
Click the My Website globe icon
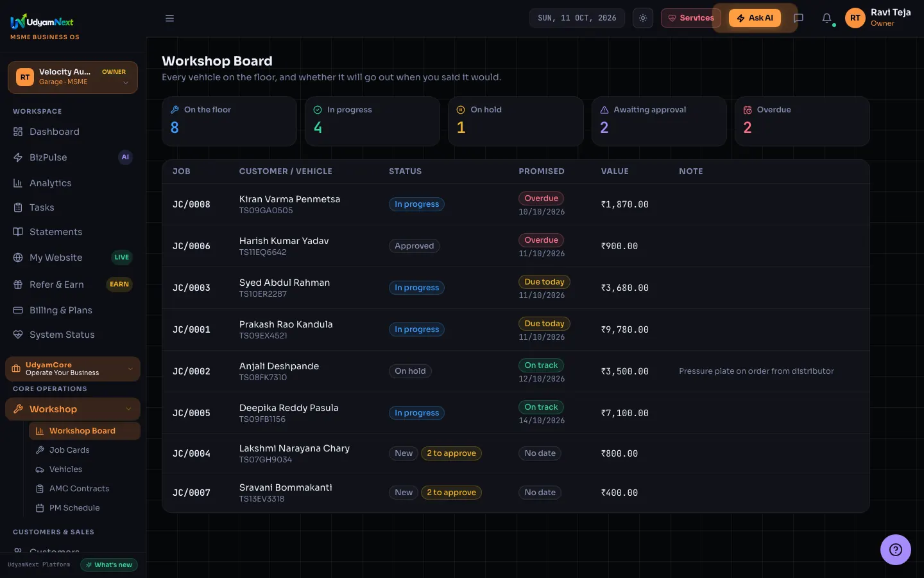pos(18,258)
